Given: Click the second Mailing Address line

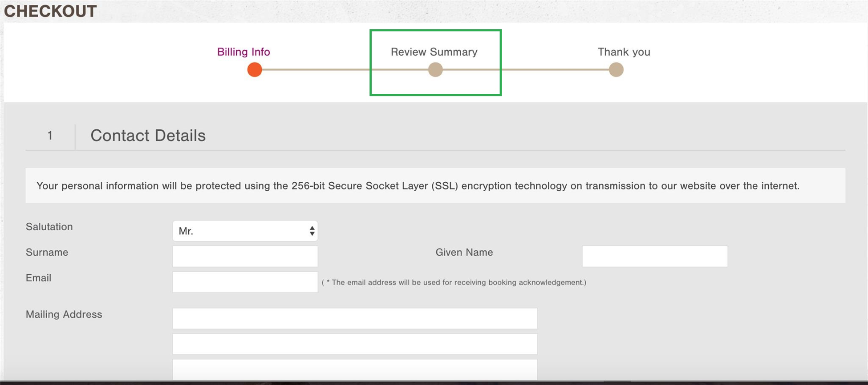Looking at the screenshot, I should pyautogui.click(x=355, y=344).
